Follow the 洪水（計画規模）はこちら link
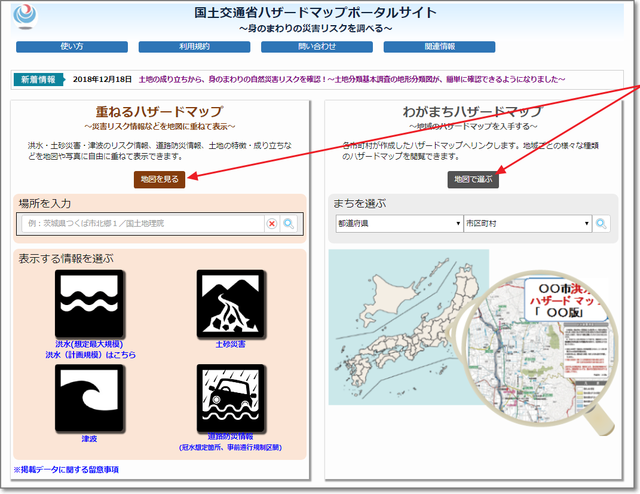The height and width of the screenshot is (494, 640). pyautogui.click(x=87, y=354)
